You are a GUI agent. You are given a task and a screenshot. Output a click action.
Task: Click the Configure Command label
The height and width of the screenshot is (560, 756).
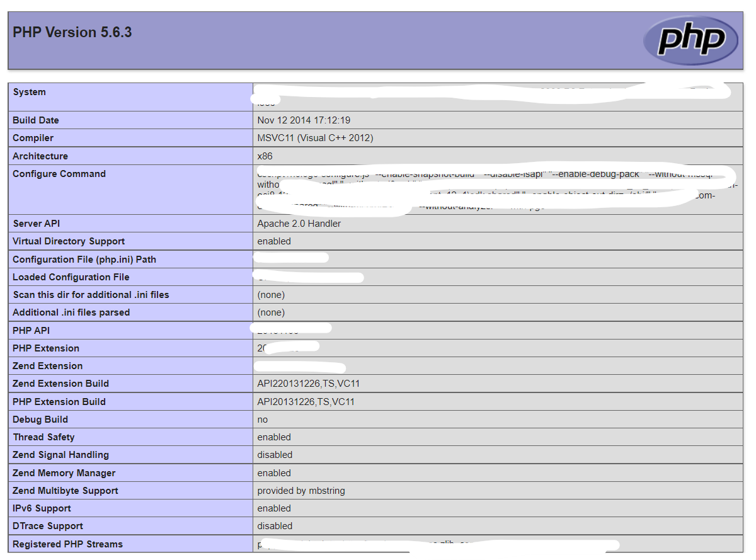pos(59,174)
